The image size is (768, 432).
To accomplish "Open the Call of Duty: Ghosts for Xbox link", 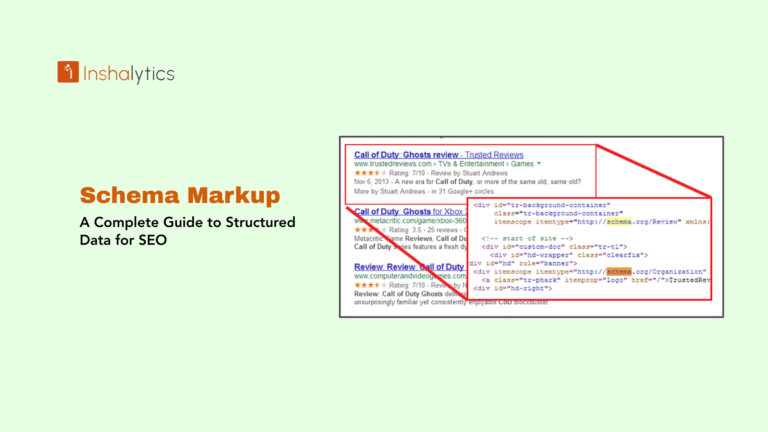I will pos(409,212).
